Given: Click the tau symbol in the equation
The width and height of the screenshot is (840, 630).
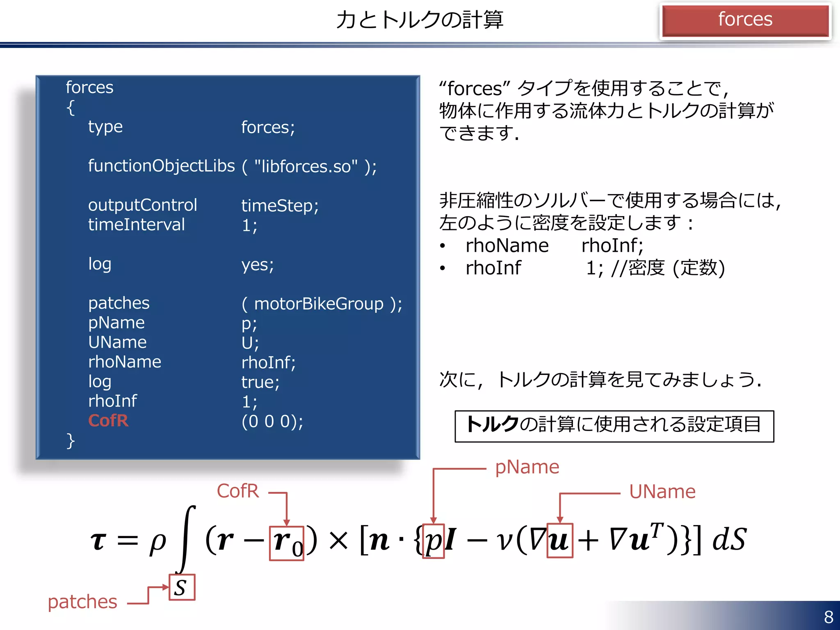Looking at the screenshot, I should pyautogui.click(x=98, y=541).
